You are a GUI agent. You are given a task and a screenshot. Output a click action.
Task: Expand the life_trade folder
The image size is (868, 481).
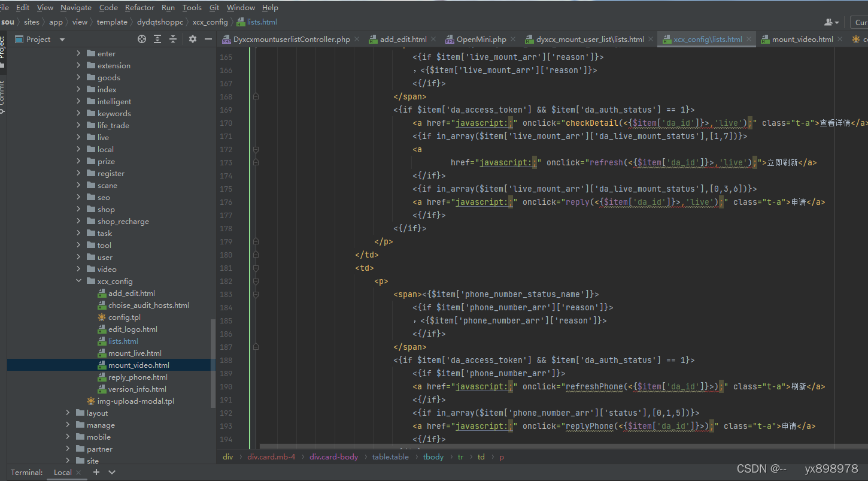[78, 125]
